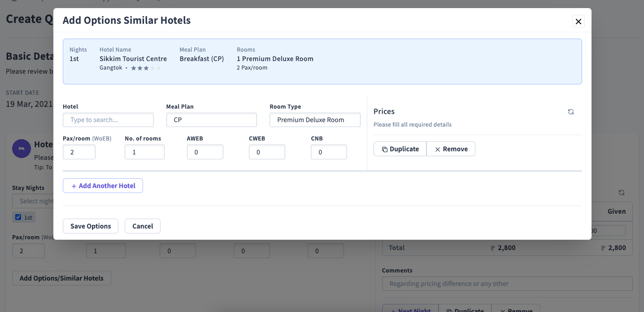This screenshot has height=312, width=644.
Task: Click the copy icon on the Duplicate button
Action: [x=386, y=149]
